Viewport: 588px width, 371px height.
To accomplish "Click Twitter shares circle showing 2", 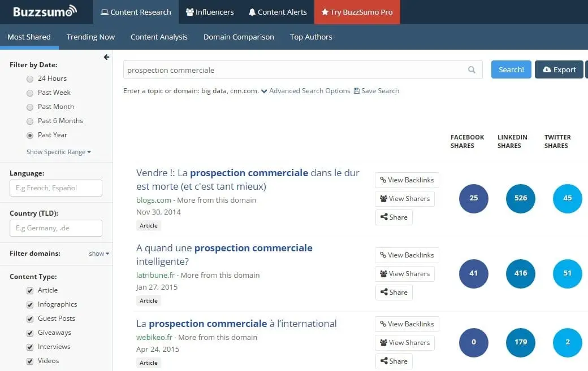I will pos(568,343).
